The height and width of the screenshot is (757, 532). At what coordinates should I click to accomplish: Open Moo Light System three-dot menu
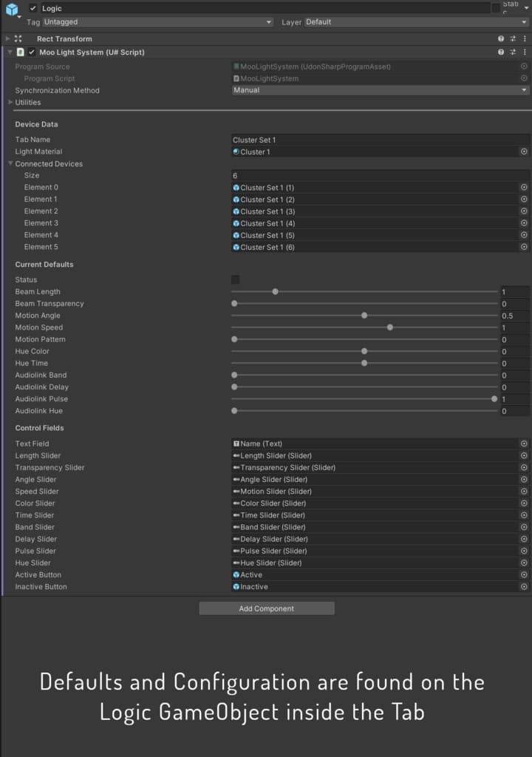[524, 52]
